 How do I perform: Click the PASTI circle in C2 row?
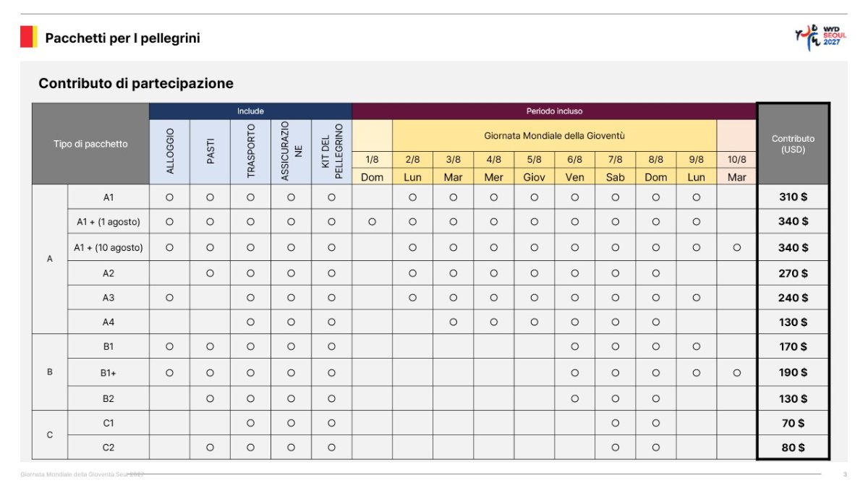click(210, 448)
